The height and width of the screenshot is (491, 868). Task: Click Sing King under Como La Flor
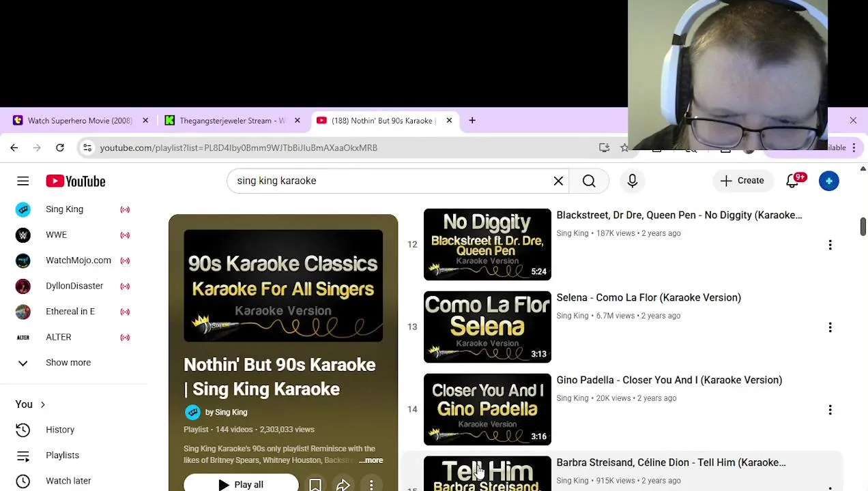tap(572, 316)
